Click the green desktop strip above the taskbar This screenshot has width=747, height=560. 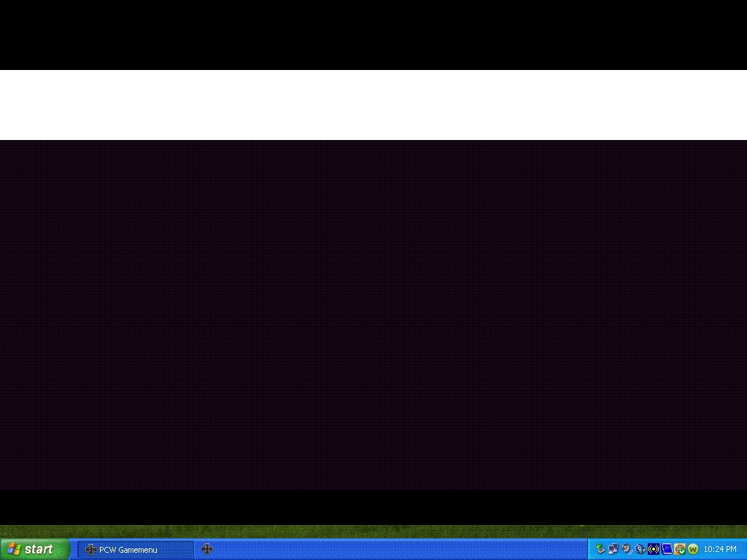[x=373, y=532]
